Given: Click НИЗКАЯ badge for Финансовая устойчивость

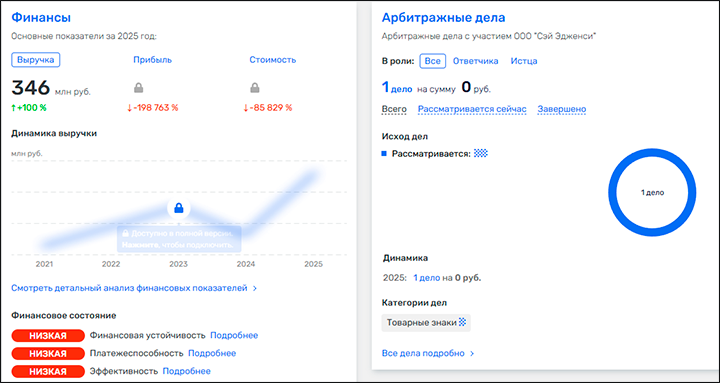Looking at the screenshot, I should 48,336.
